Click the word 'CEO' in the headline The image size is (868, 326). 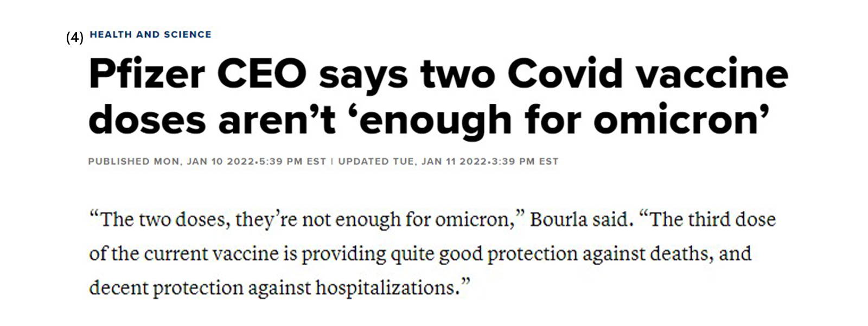pyautogui.click(x=262, y=74)
